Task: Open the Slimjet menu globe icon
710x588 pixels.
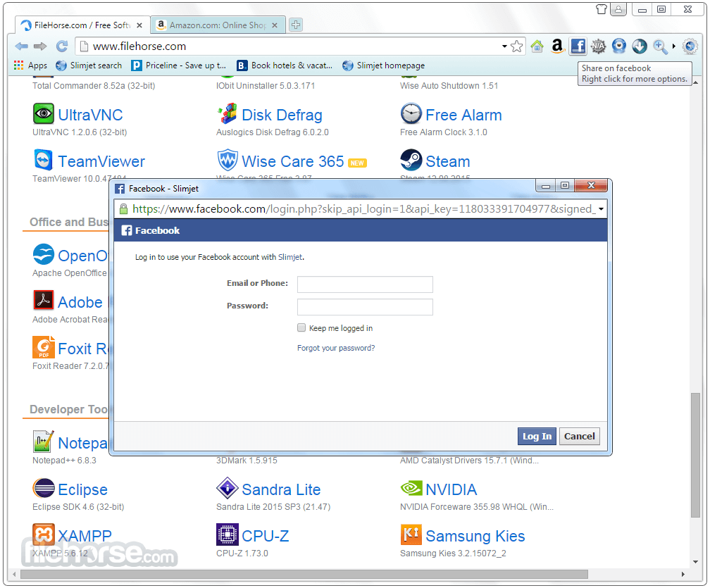Action: pos(690,46)
